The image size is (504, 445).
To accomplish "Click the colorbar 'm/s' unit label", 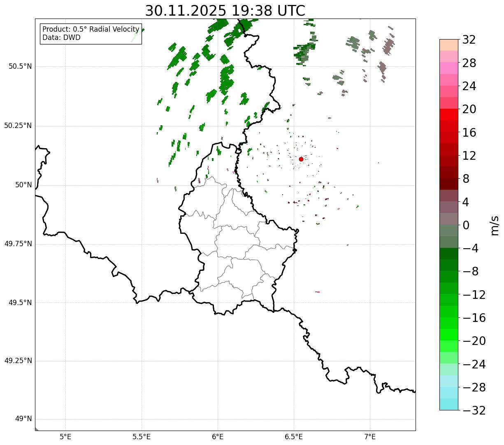I will (x=495, y=225).
